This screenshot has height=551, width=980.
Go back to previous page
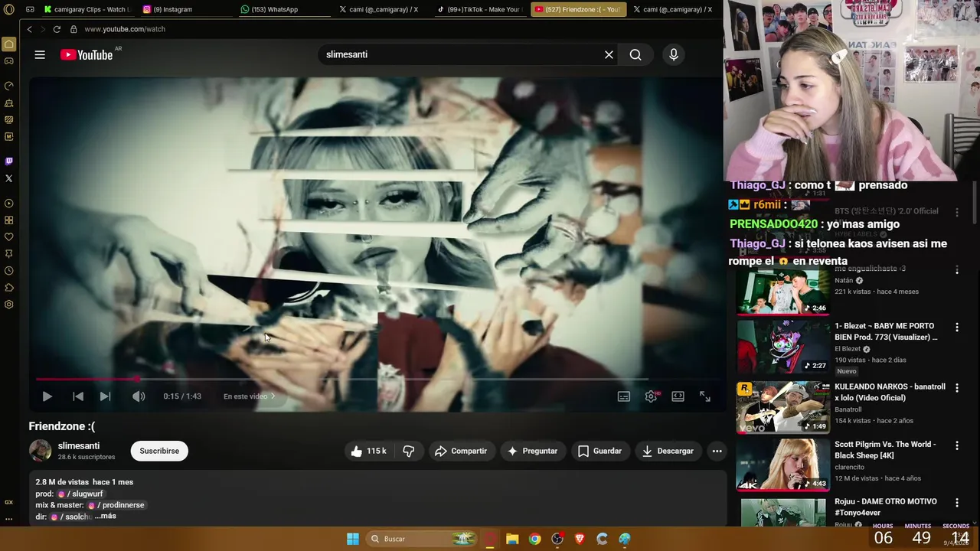29,29
